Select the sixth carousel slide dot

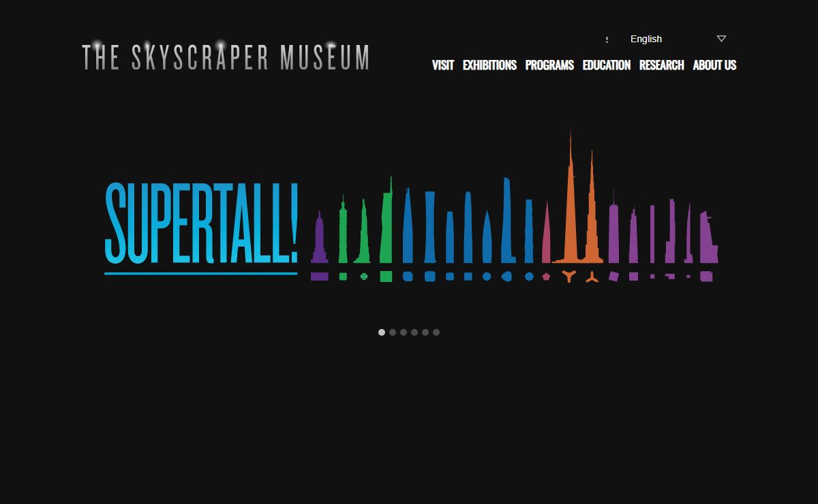click(x=436, y=332)
